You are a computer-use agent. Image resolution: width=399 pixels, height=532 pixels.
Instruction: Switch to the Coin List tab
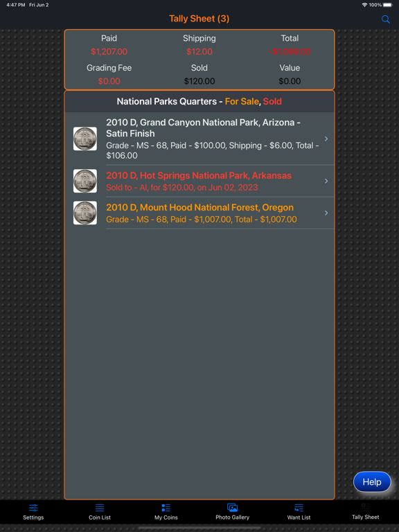pyautogui.click(x=100, y=512)
